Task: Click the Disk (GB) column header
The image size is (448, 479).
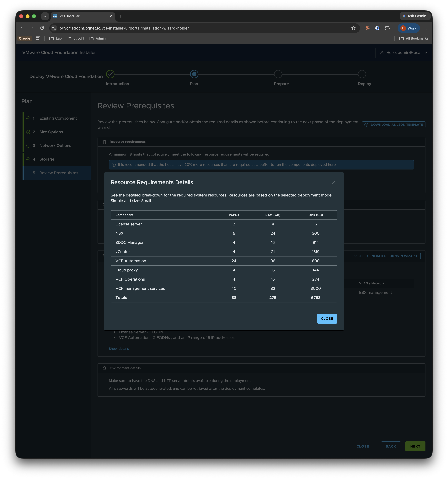Action: (316, 215)
